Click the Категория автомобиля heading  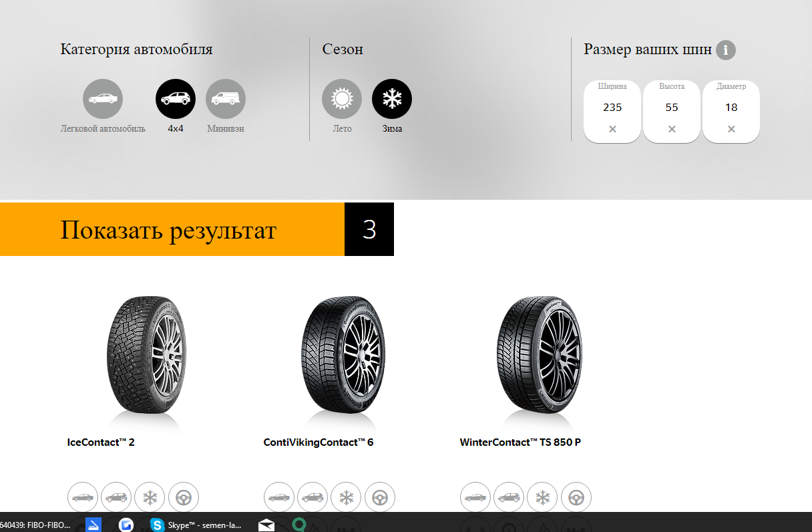pos(136,49)
